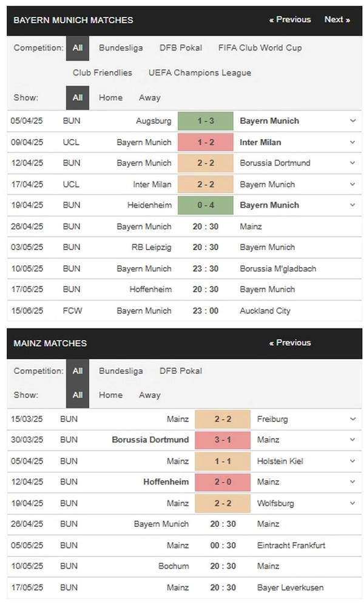
Task: Select DFB Pokal filter in Bayern Munich matches
Action: (x=181, y=48)
